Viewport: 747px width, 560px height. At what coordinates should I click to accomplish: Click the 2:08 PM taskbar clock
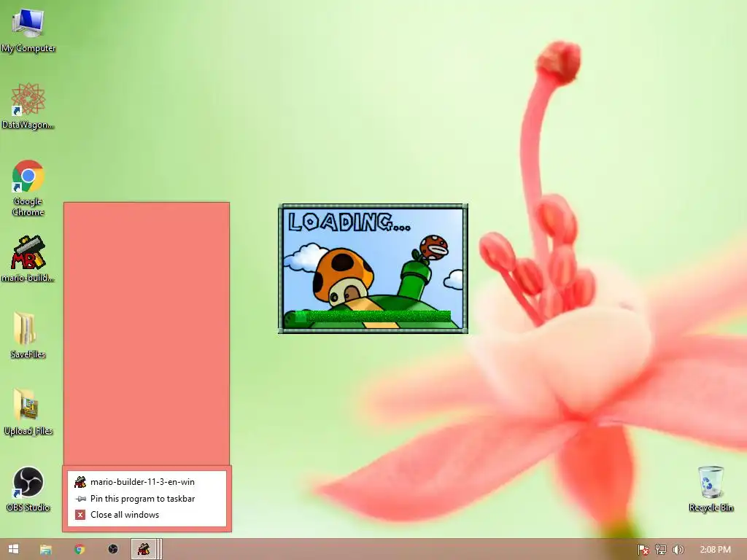click(x=715, y=550)
